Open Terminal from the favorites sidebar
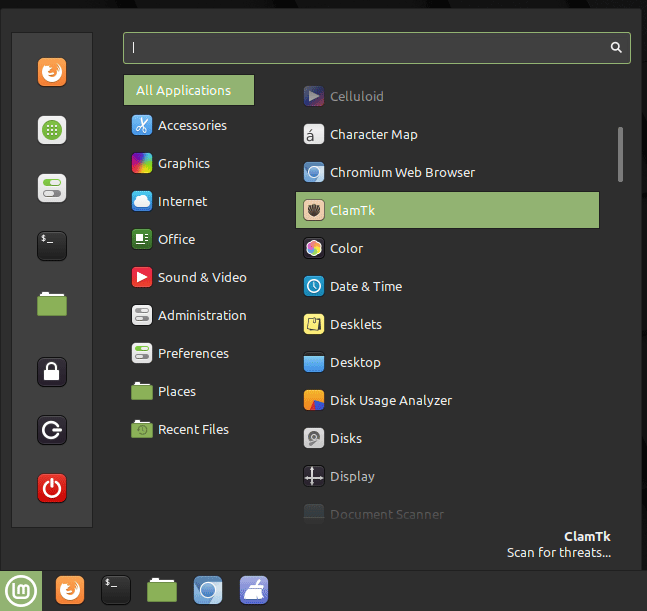The image size is (647, 611). (52, 246)
